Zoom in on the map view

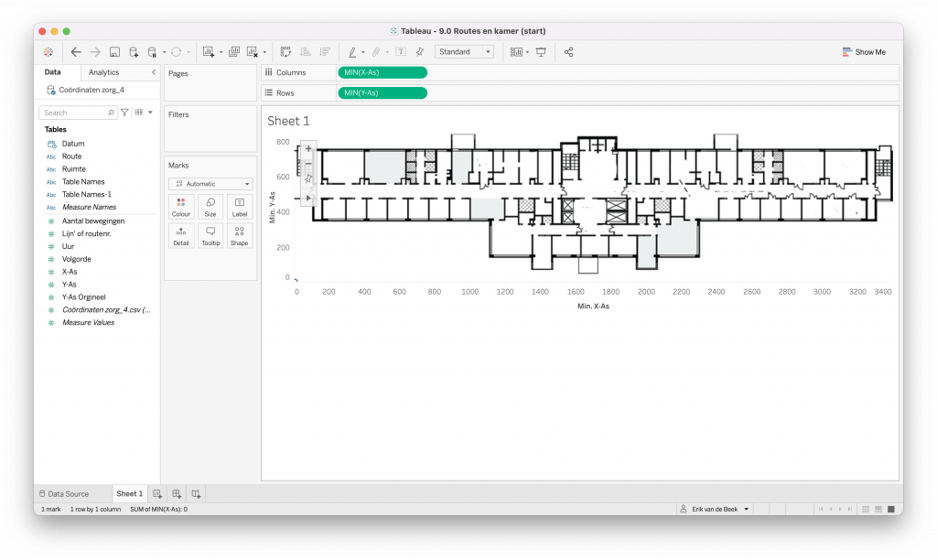pyautogui.click(x=308, y=148)
